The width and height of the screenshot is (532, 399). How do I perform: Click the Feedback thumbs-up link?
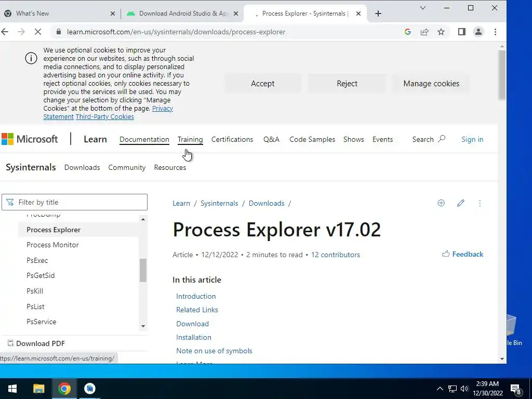click(462, 254)
